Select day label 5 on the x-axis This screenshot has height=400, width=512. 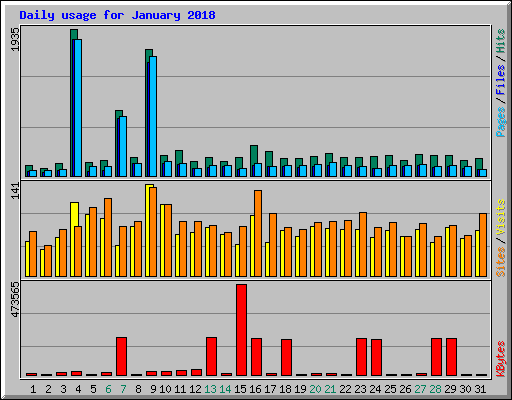coord(93,389)
